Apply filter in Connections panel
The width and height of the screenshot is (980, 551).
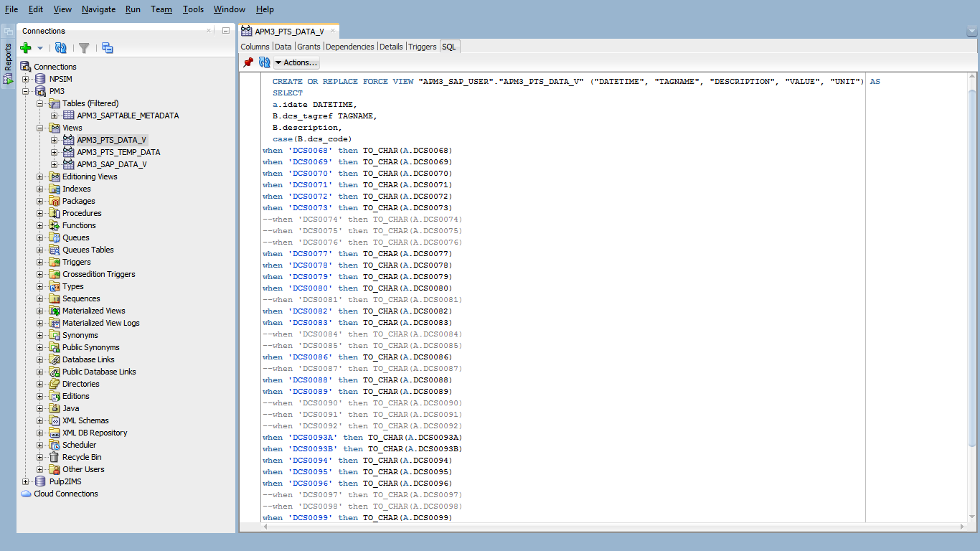[84, 48]
